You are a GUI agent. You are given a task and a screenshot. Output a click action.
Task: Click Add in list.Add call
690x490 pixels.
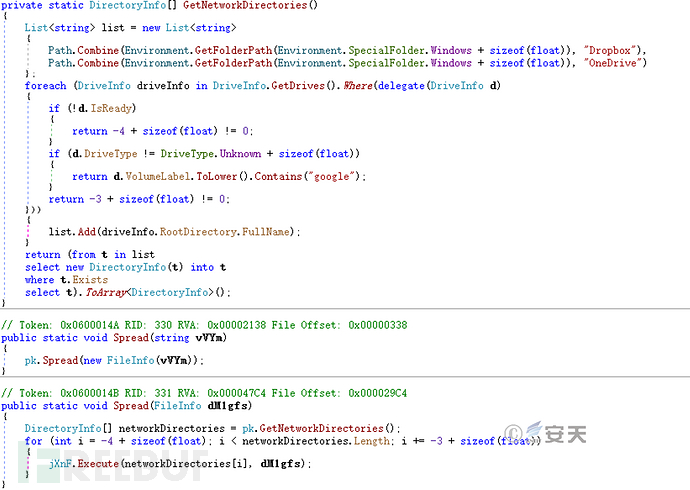pos(87,232)
